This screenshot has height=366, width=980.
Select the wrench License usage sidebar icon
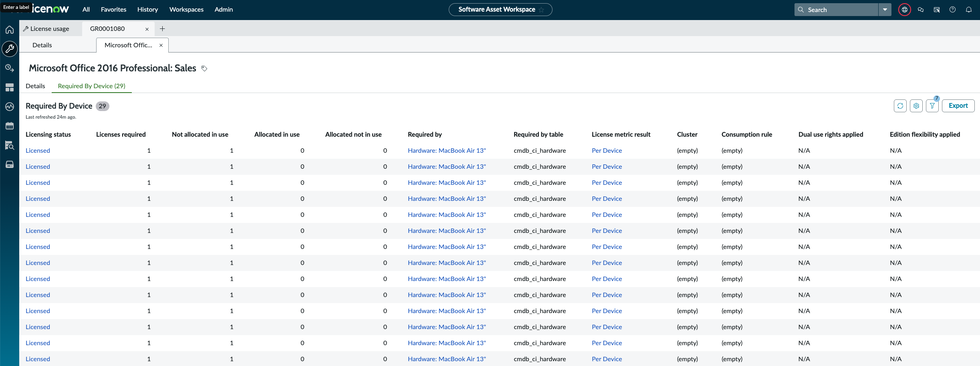point(10,49)
